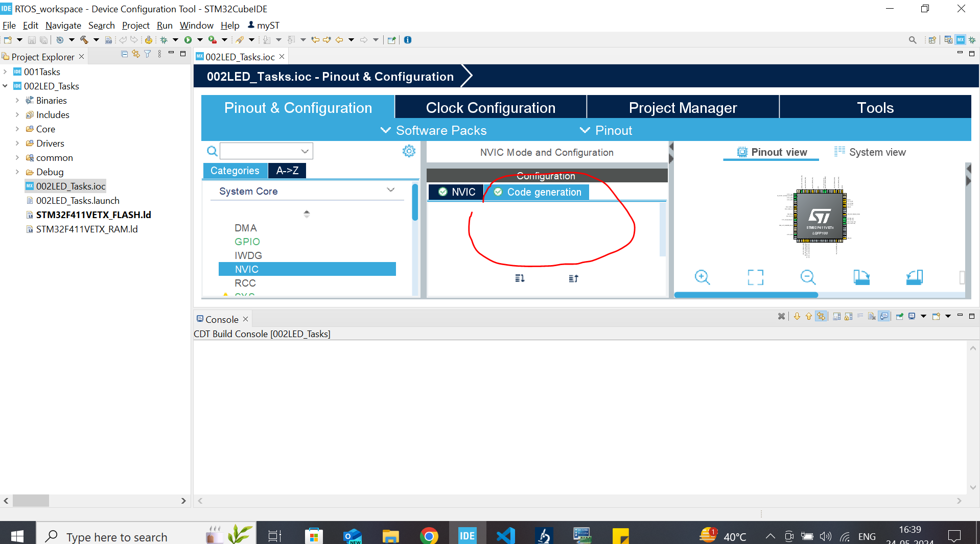Zoom in on the pinout chip view
Image resolution: width=980 pixels, height=544 pixels.
point(702,277)
